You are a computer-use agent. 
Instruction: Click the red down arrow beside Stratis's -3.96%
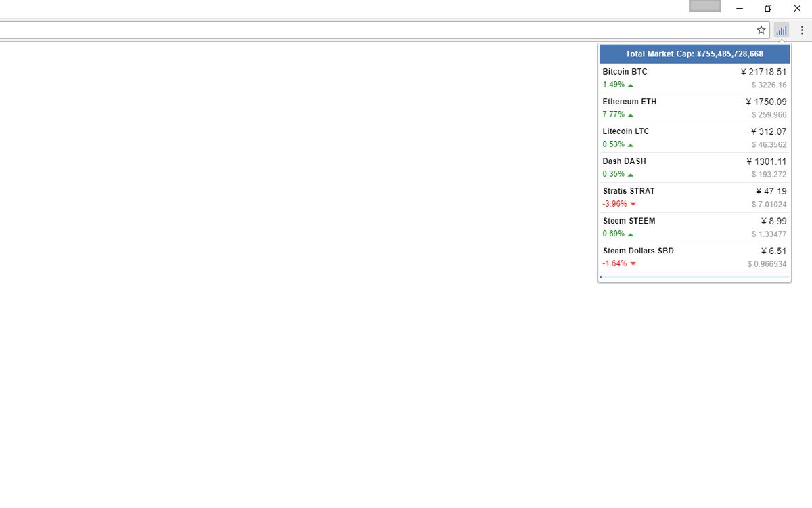pos(633,204)
